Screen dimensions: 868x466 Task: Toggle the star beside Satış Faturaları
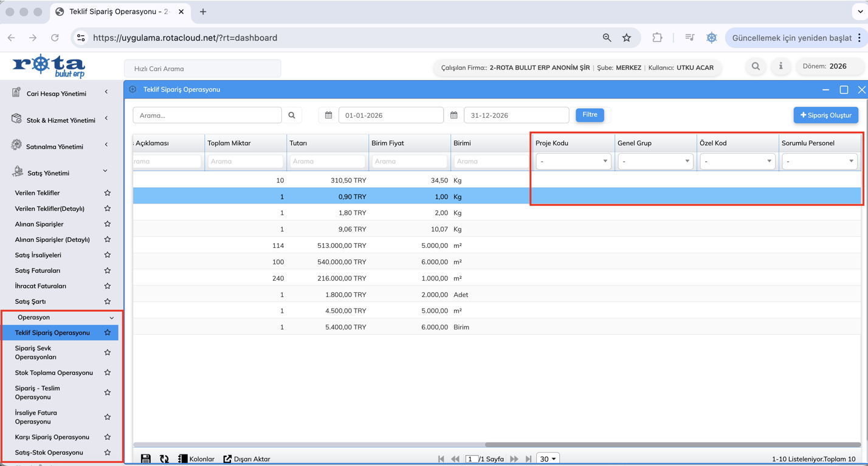tap(108, 271)
